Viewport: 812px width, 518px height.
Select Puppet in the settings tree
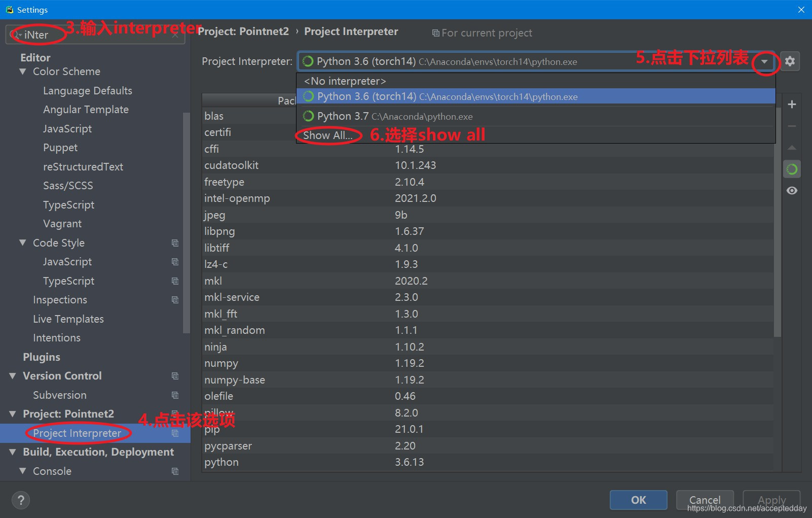60,148
